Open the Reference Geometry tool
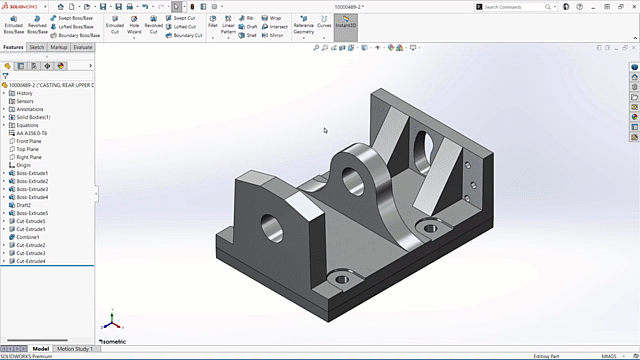This screenshot has width=640, height=360. [x=304, y=25]
